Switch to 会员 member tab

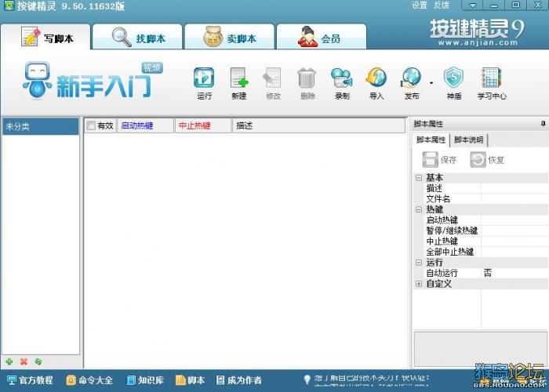tap(322, 38)
